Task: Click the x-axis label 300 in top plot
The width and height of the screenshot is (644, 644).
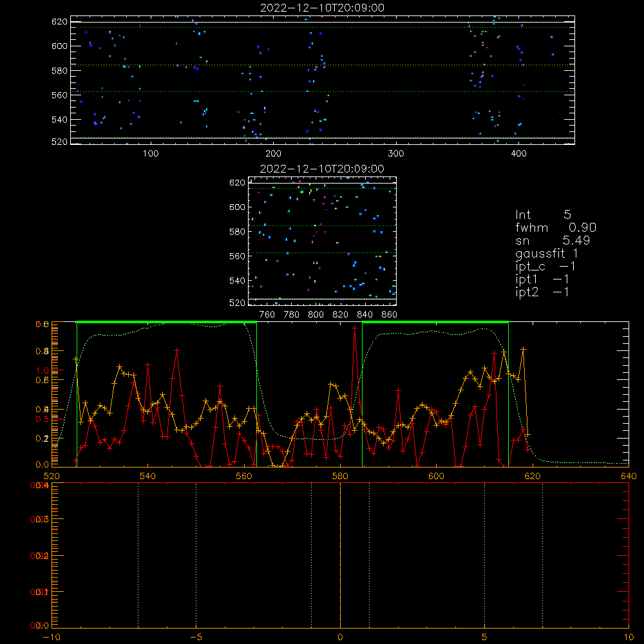Action: [x=396, y=154]
